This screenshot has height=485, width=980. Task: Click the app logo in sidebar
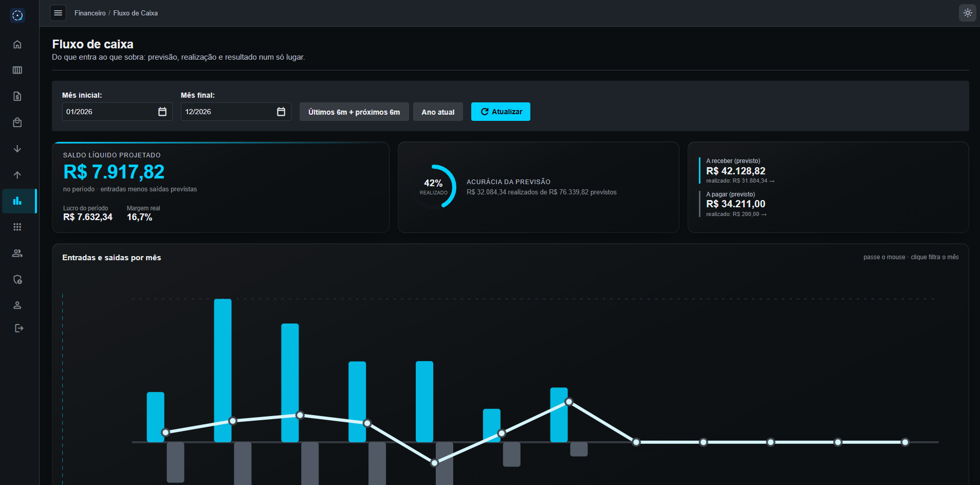[17, 15]
